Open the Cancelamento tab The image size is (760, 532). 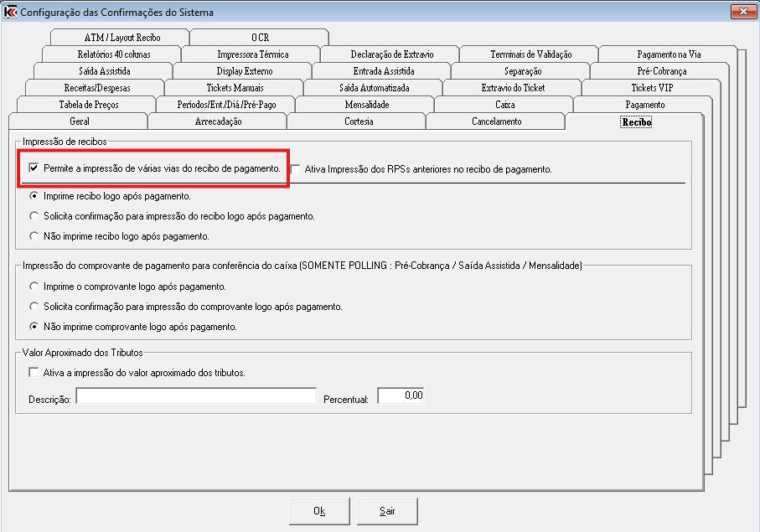496,121
